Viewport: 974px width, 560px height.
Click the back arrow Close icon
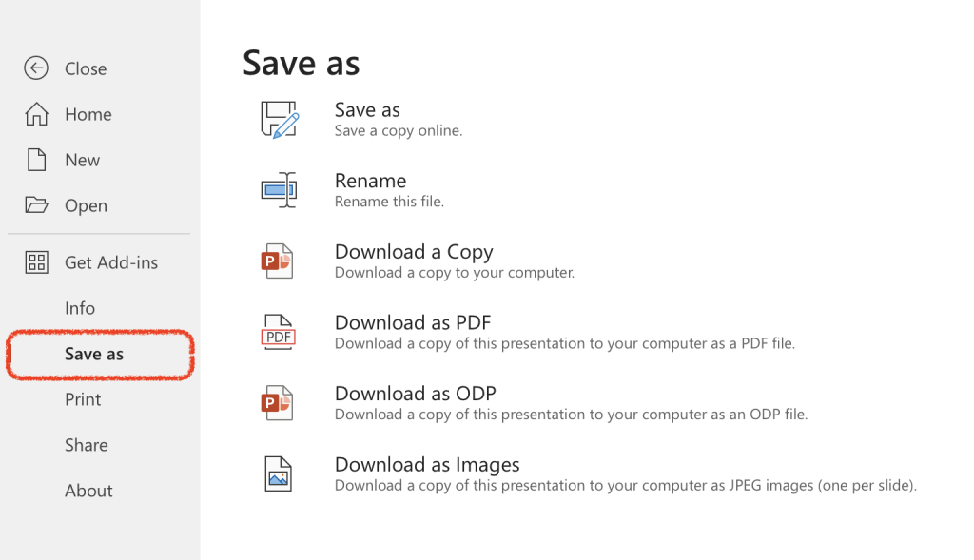point(36,68)
